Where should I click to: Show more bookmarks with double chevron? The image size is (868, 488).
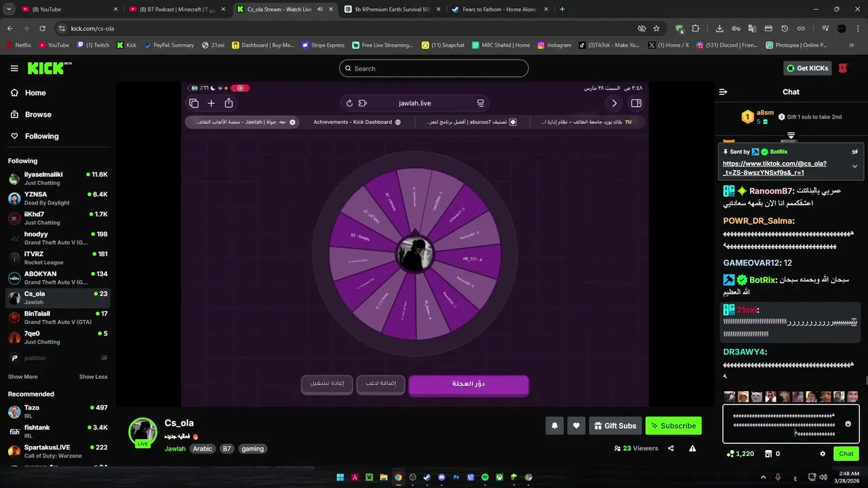(x=852, y=45)
